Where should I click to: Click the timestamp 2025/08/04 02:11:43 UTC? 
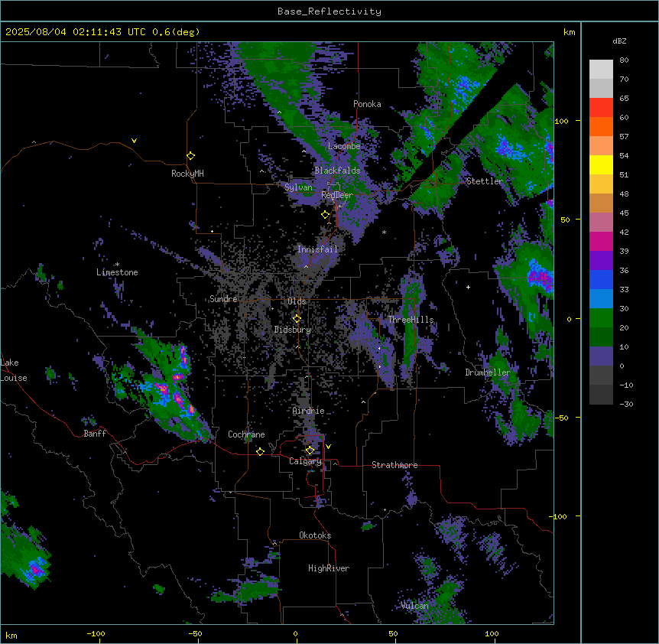click(x=75, y=32)
